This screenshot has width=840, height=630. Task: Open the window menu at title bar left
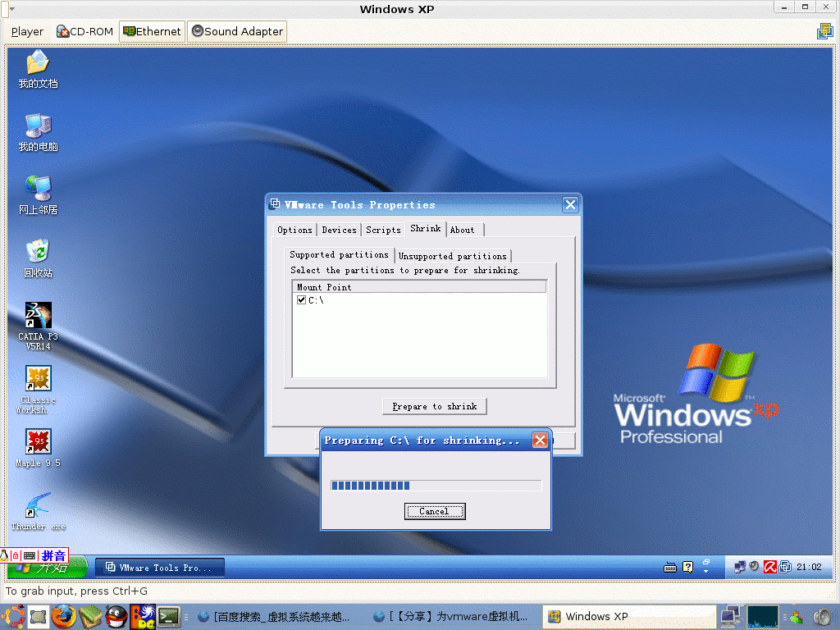click(11, 8)
